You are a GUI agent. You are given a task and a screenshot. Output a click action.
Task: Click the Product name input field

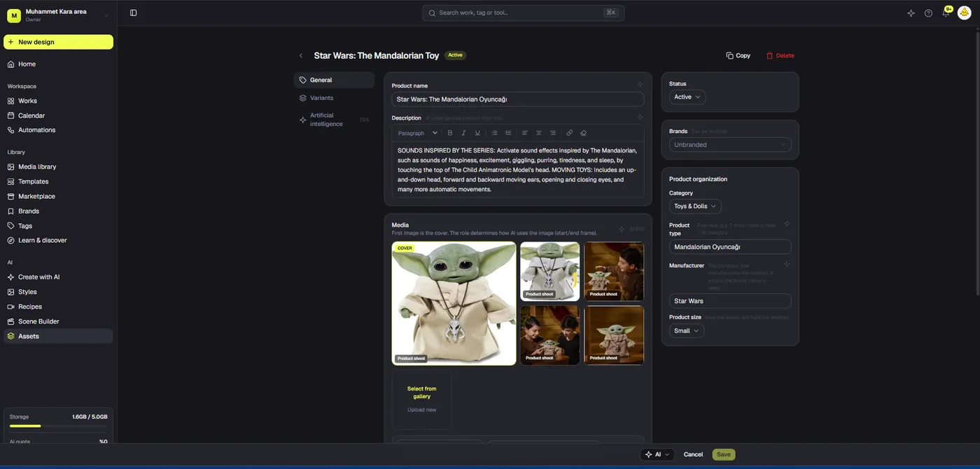[518, 99]
